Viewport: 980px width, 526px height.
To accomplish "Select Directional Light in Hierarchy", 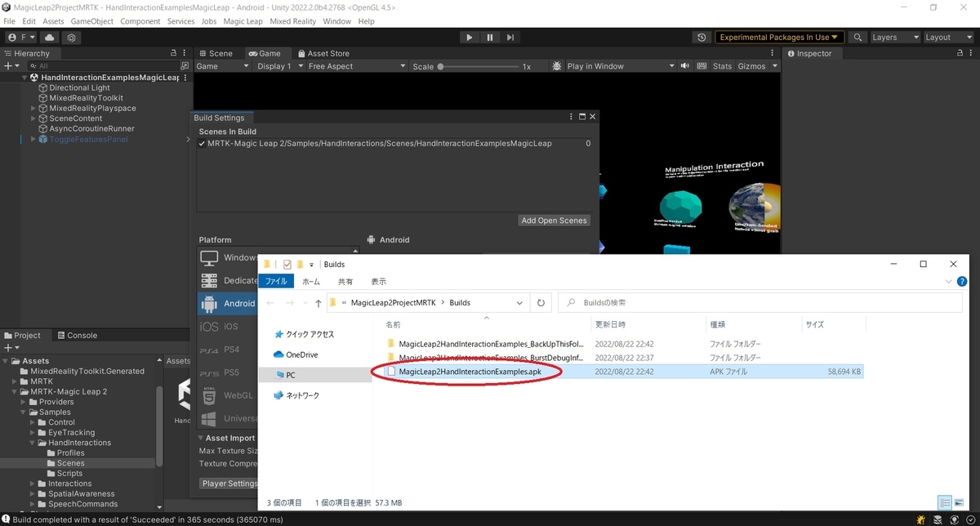I will [x=79, y=88].
